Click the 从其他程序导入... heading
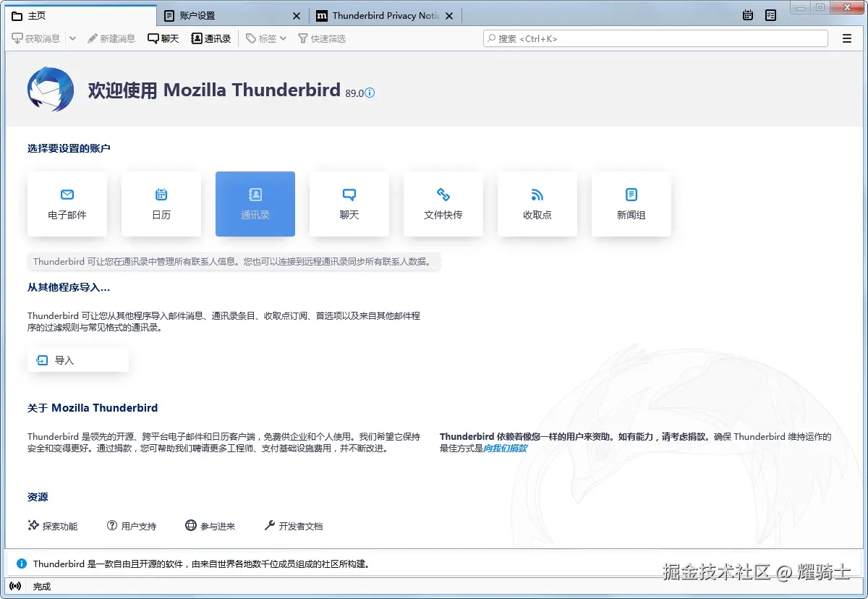 click(x=69, y=287)
